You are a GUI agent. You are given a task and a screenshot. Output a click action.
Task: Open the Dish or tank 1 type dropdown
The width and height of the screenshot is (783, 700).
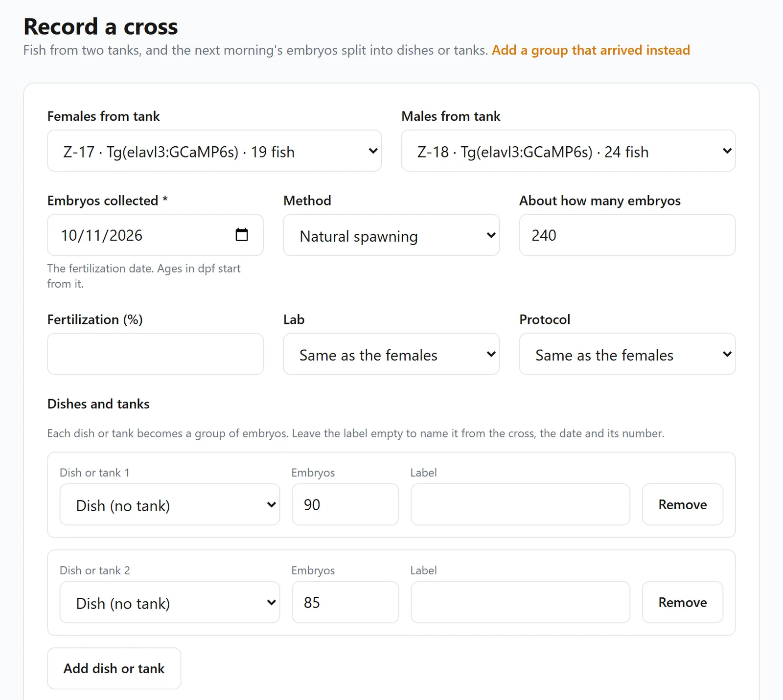pyautogui.click(x=170, y=505)
